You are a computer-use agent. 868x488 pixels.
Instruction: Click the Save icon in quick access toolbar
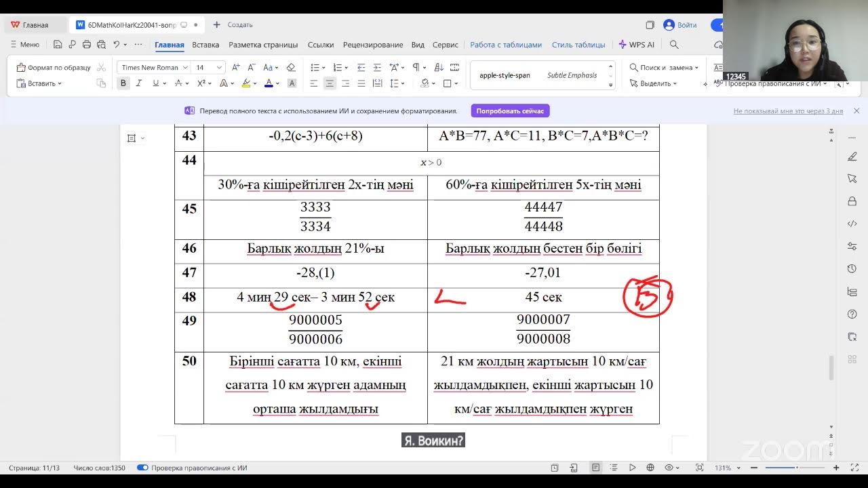tap(58, 45)
